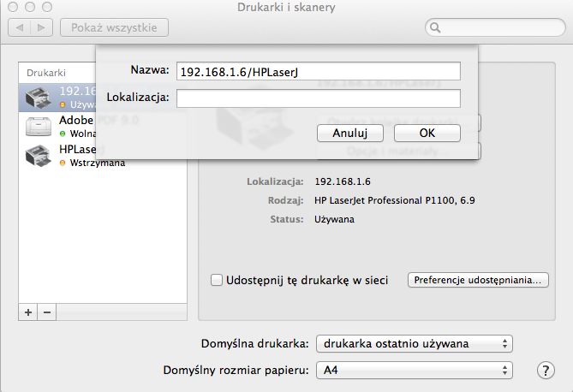Screen dimensions: 573x392
Task: Click the 'Drukarki' list header
Action: pyautogui.click(x=46, y=73)
